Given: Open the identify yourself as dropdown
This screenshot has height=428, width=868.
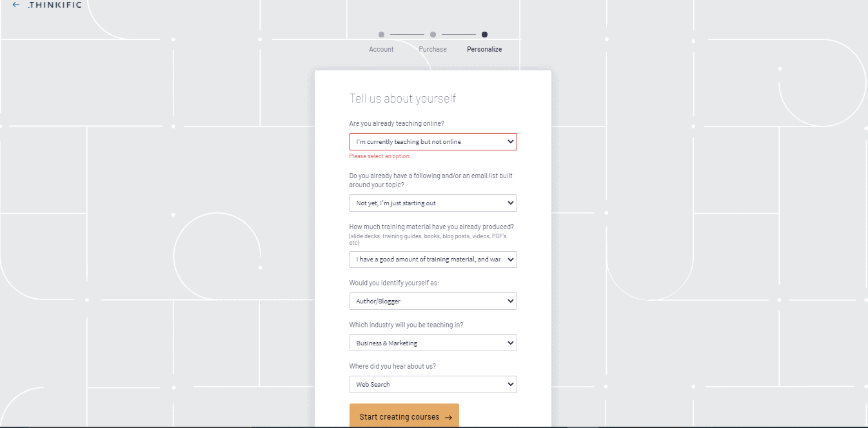Looking at the screenshot, I should click(433, 301).
